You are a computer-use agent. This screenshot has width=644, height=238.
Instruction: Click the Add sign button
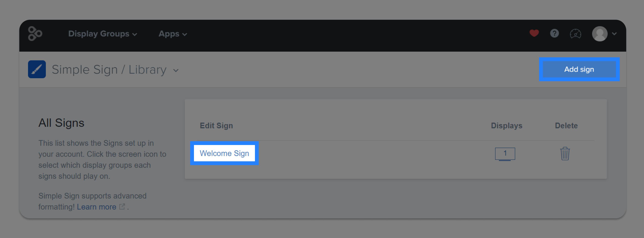(x=579, y=69)
